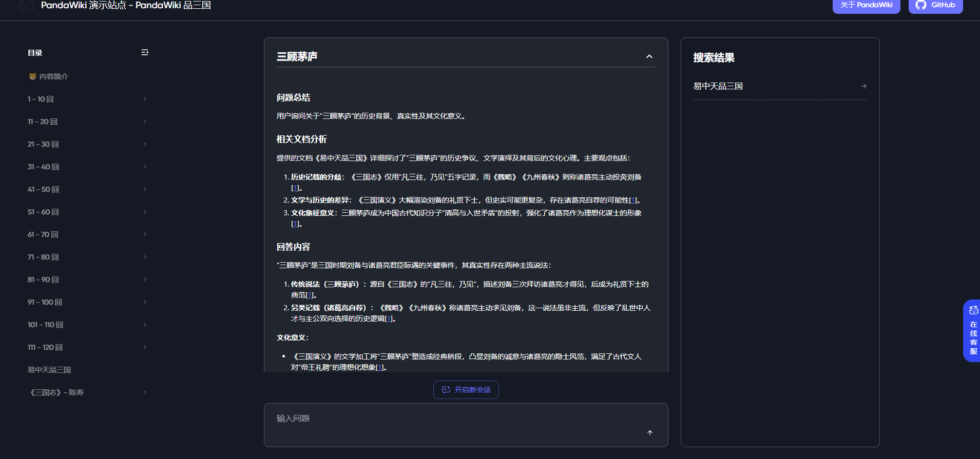980x459 pixels.
Task: Click the 目录 sidebar heading
Action: pos(35,53)
